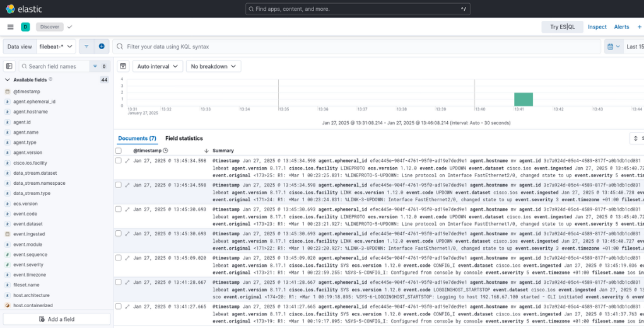Image resolution: width=644 pixels, height=328 pixels.
Task: Tick checkbox for 13:45:09.020 document row
Action: coord(119,257)
